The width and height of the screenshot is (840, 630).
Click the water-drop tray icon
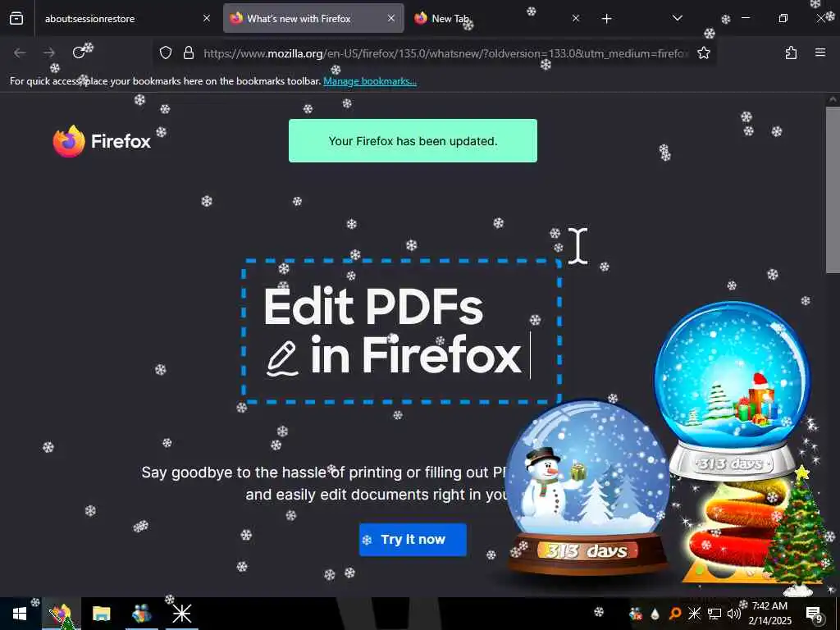click(x=655, y=614)
